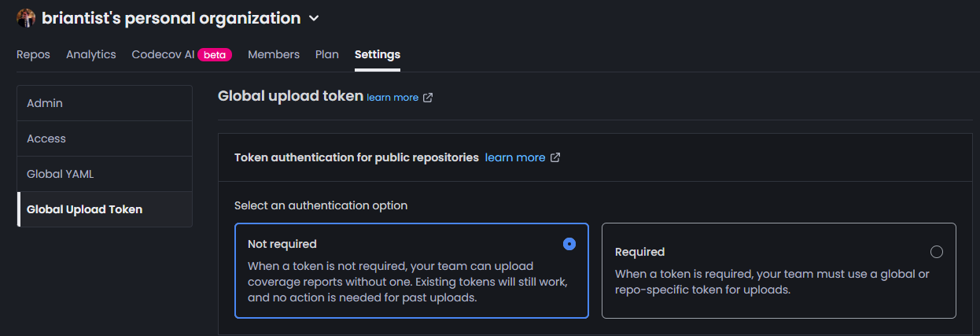
Task: Follow learn more link for public repositories authentication
Action: 515,157
